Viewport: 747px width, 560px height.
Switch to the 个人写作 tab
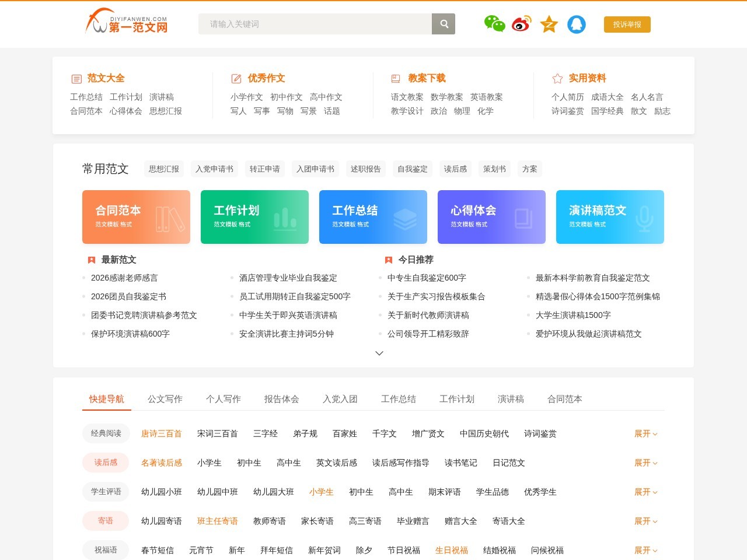(224, 399)
